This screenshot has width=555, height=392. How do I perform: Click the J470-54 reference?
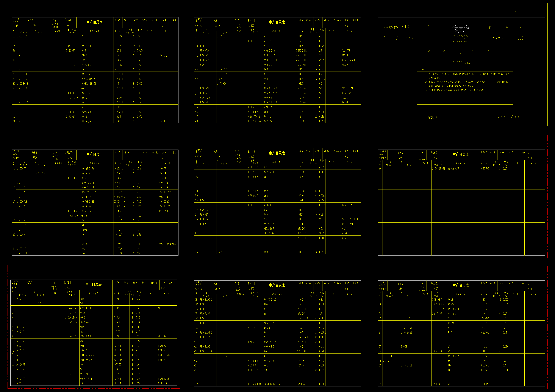(x=222, y=84)
